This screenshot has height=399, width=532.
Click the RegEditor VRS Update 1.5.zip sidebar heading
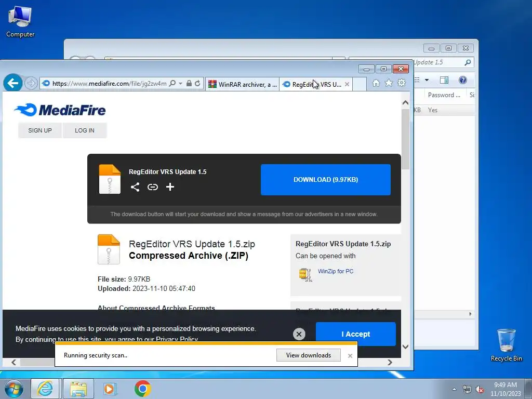tap(343, 244)
